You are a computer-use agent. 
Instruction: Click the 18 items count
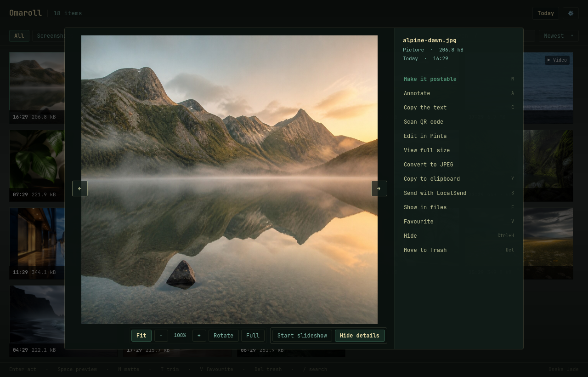(68, 13)
